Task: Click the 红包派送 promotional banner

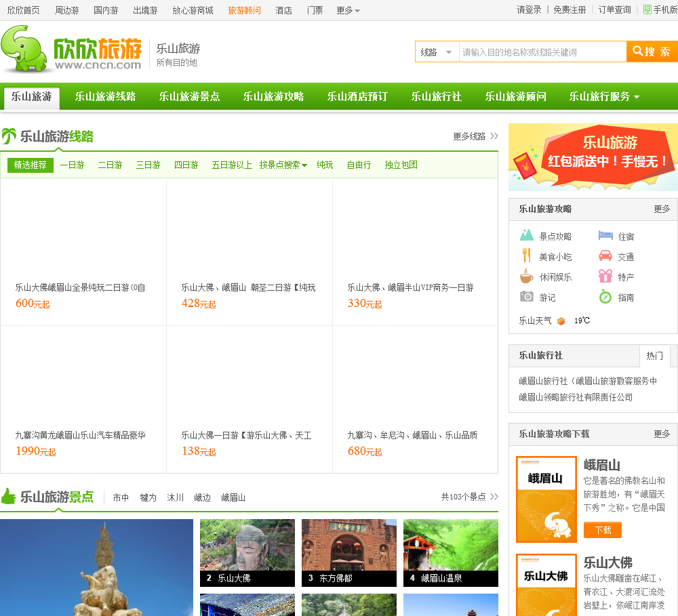Action: 593,157
